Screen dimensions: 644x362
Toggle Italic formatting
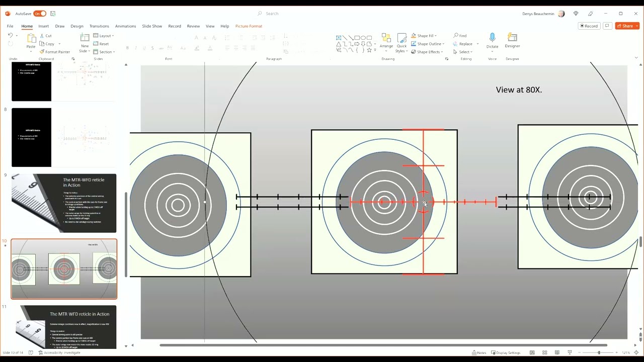136,48
